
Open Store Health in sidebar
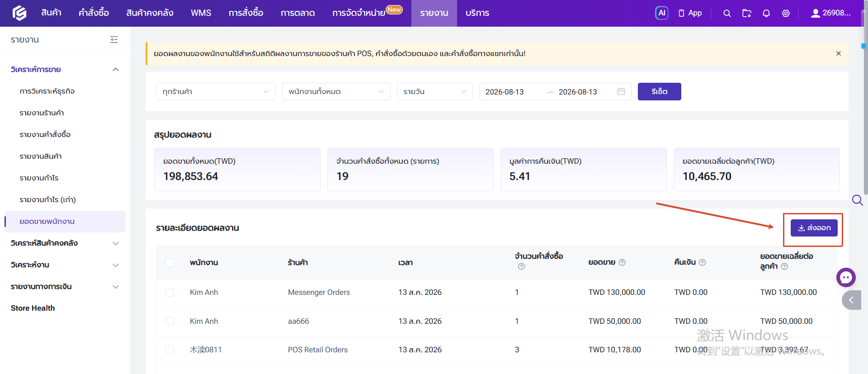(x=33, y=308)
